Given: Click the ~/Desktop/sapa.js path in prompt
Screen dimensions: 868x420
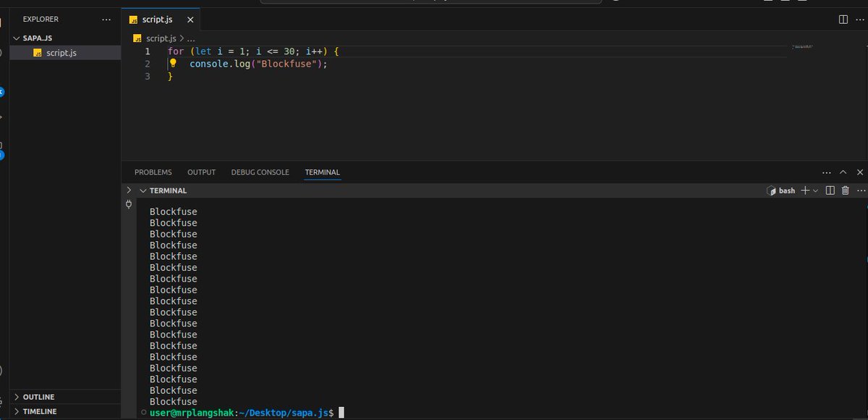Looking at the screenshot, I should (x=284, y=412).
